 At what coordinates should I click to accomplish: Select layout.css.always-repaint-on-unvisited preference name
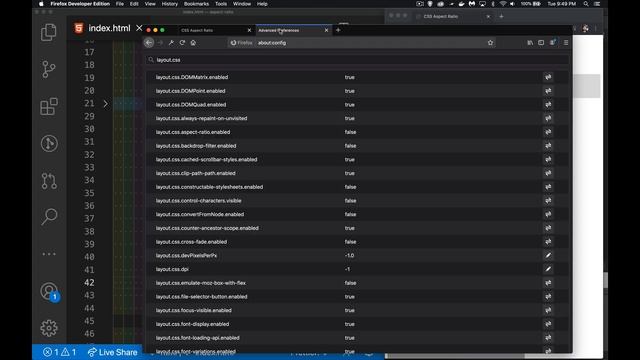point(202,118)
